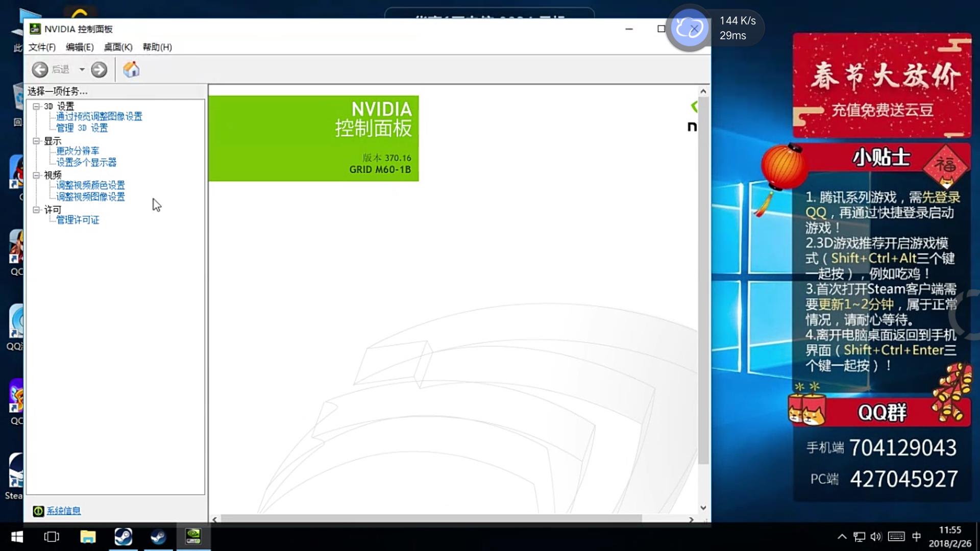Open the 编辑(E) menu
Screen dimensions: 980x551
[x=80, y=47]
